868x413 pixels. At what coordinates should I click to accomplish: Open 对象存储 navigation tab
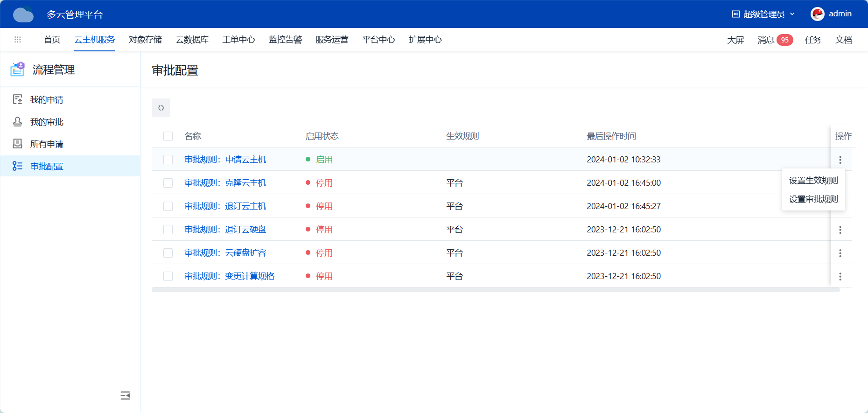click(145, 40)
